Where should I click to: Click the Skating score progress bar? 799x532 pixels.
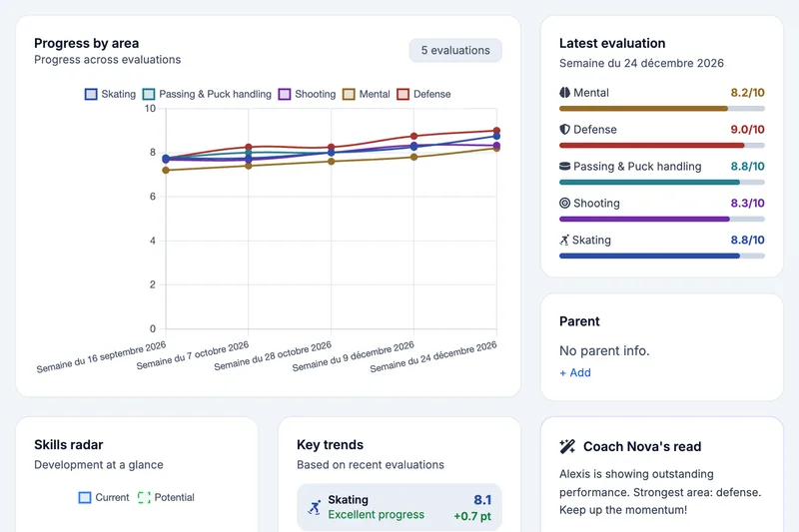tap(662, 256)
